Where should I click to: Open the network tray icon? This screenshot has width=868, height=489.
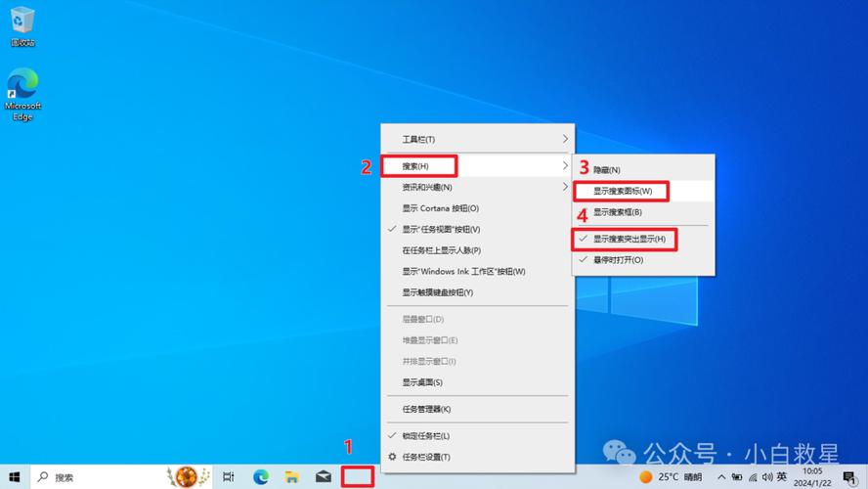pos(753,477)
